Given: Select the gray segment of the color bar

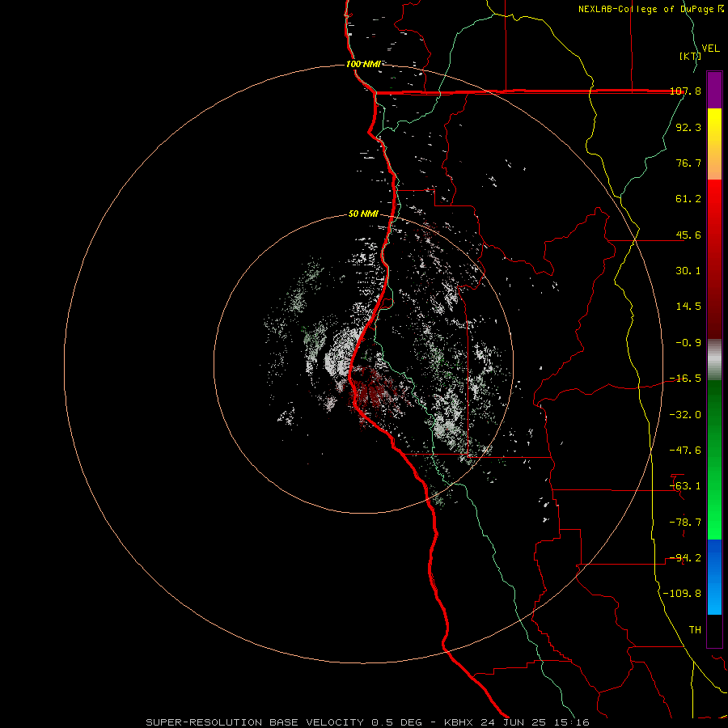Looking at the screenshot, I should [714, 360].
